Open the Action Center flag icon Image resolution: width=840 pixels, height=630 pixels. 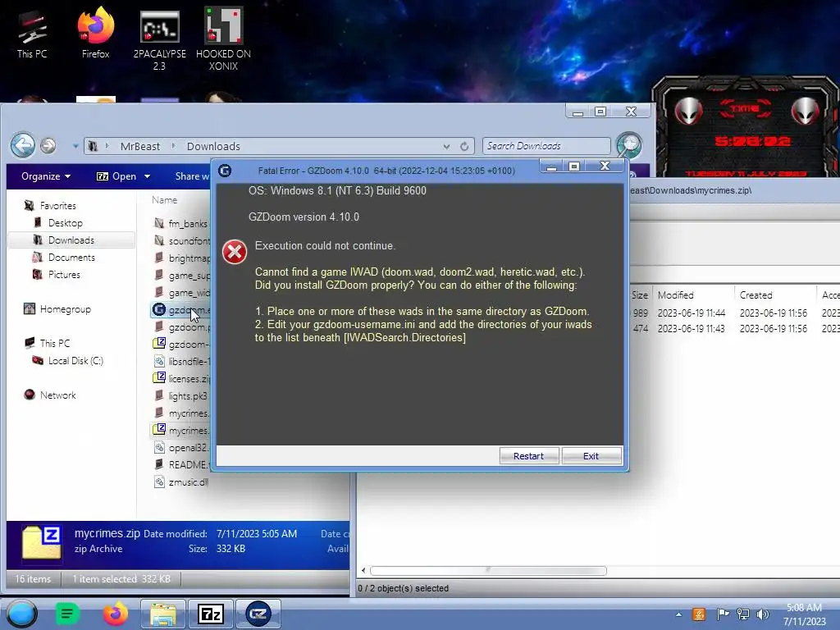723,614
